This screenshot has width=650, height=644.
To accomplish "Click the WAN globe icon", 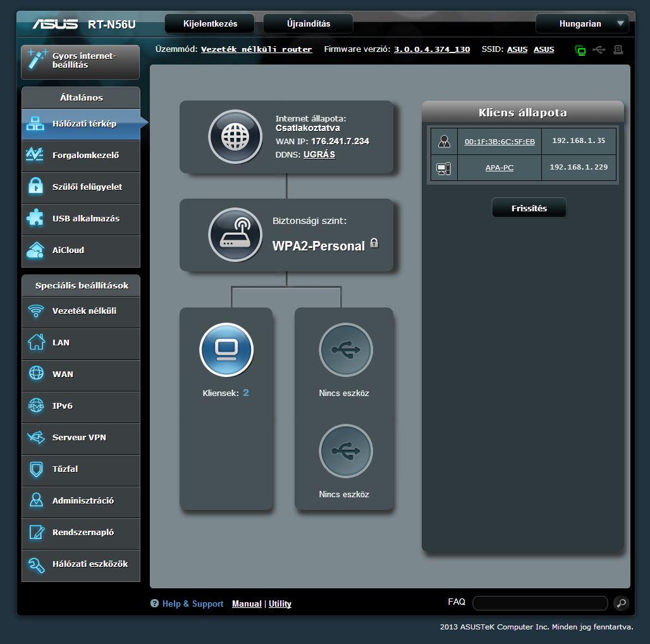I will pos(36,373).
